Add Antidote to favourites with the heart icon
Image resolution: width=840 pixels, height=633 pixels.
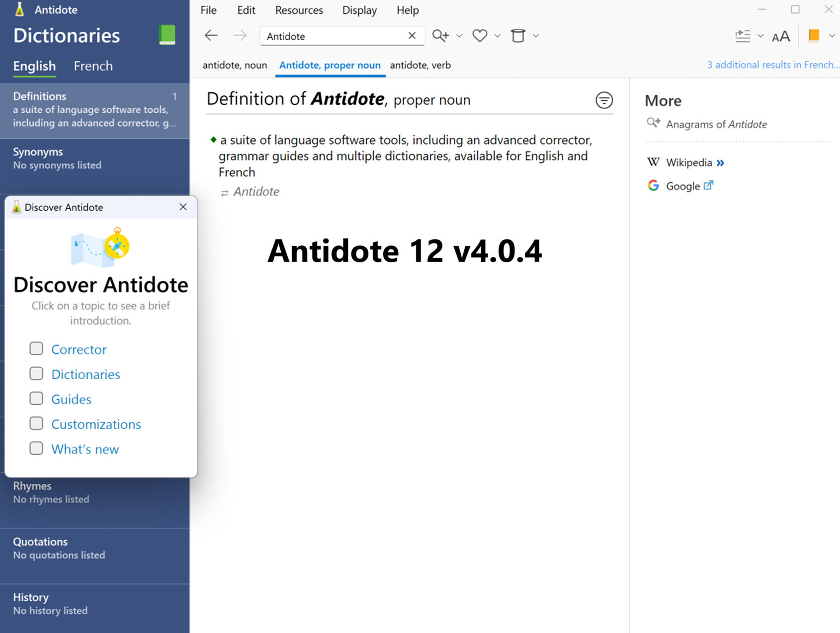click(480, 36)
